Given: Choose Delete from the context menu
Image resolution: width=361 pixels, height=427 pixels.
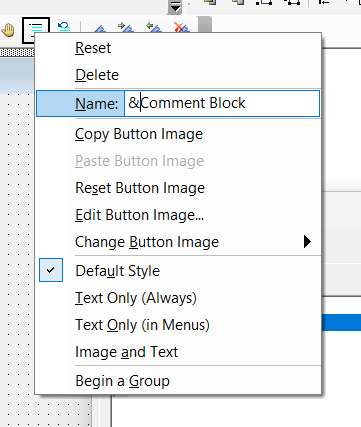Looking at the screenshot, I should click(178, 75).
